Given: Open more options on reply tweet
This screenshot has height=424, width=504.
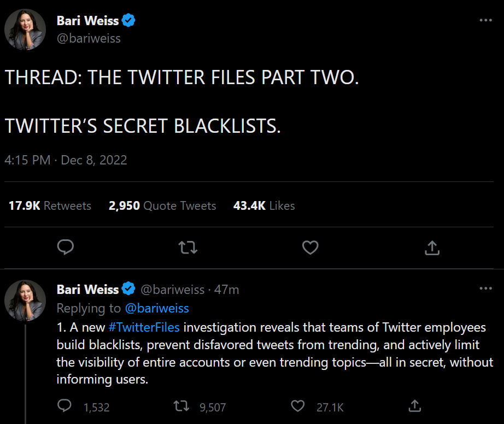Looking at the screenshot, I should (x=485, y=288).
